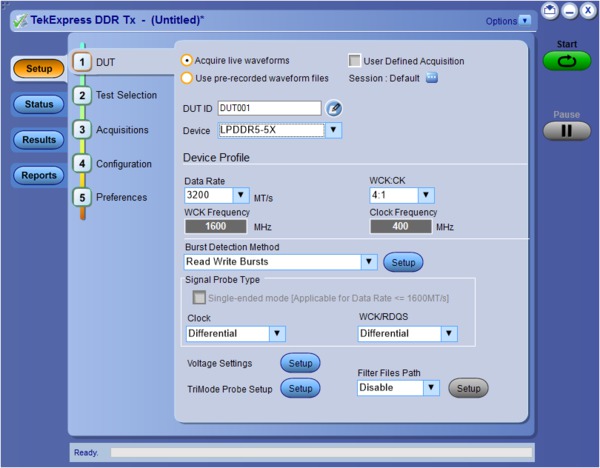Switch to the Results tab
The image size is (600, 468).
tap(39, 140)
